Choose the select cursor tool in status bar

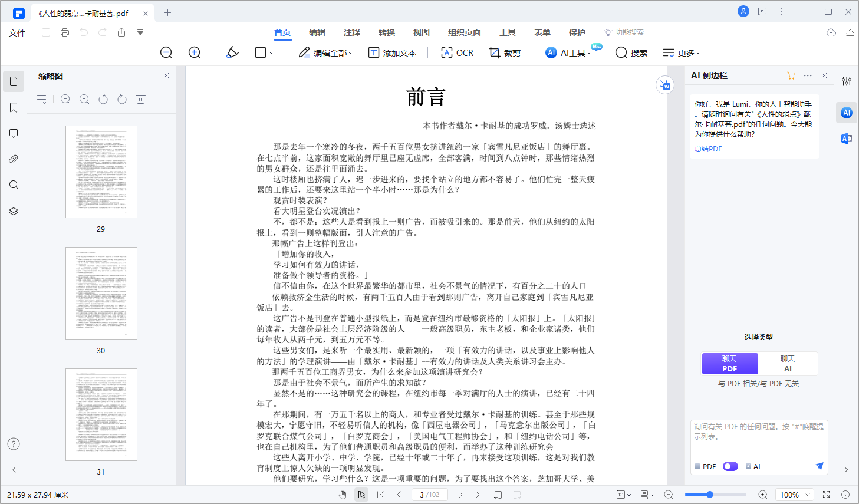[361, 495]
